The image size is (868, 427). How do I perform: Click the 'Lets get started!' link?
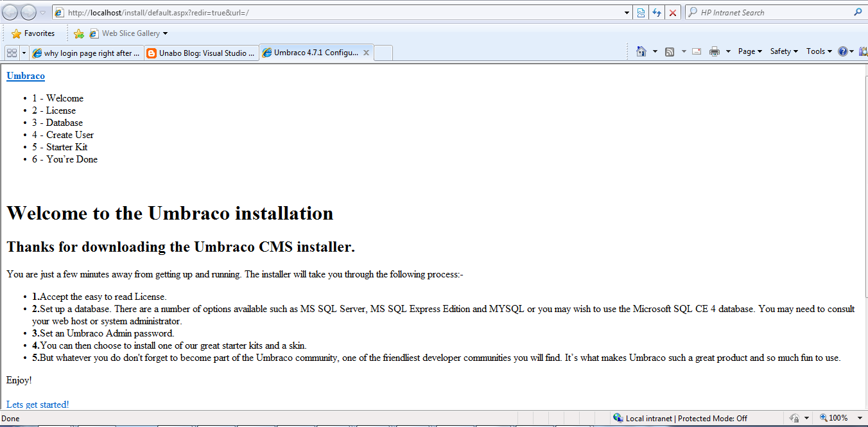[x=38, y=405]
